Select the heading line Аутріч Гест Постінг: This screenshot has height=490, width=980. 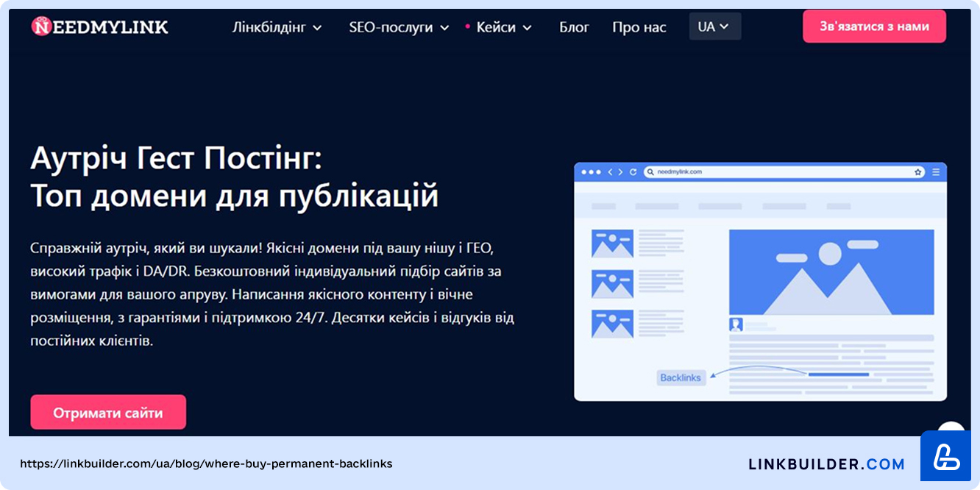pos(177,157)
